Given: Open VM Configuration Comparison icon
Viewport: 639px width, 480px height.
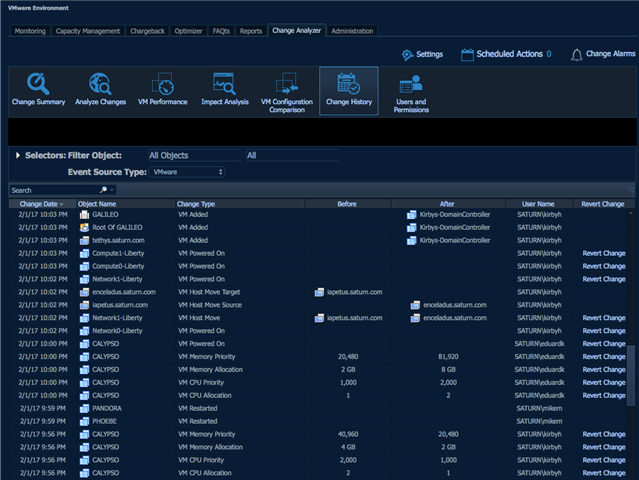Looking at the screenshot, I should point(286,84).
